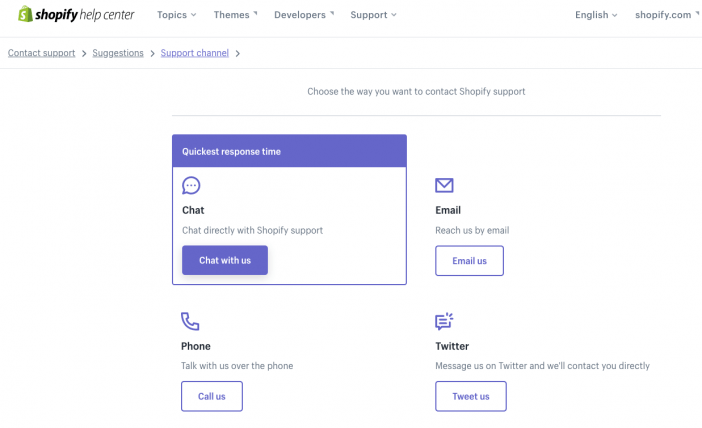Open the shopify.com menu link
Screen dimensions: 702x428
(667, 15)
